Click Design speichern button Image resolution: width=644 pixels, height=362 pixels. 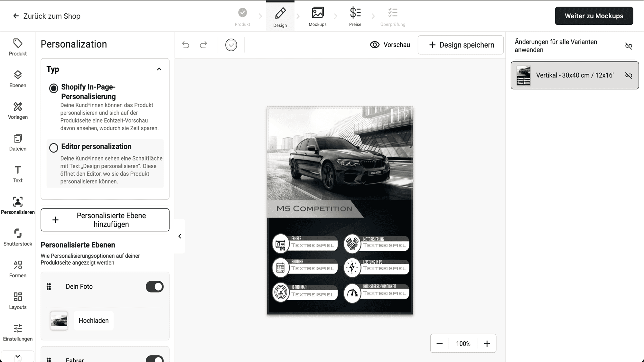(x=461, y=45)
